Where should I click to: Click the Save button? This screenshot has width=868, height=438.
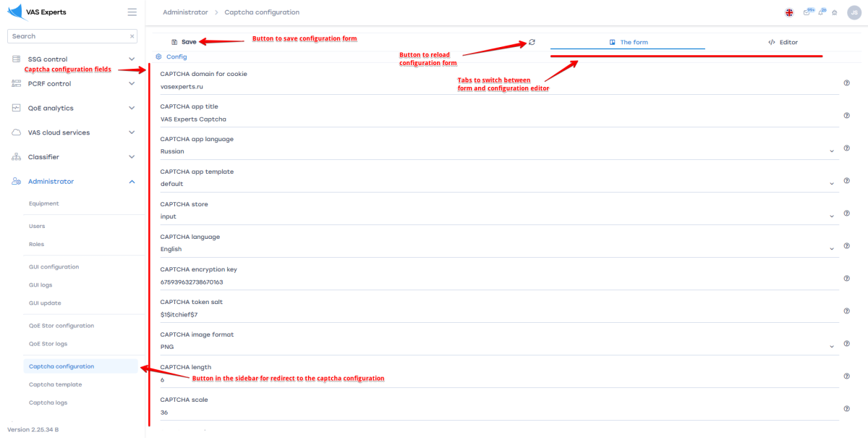click(x=184, y=42)
